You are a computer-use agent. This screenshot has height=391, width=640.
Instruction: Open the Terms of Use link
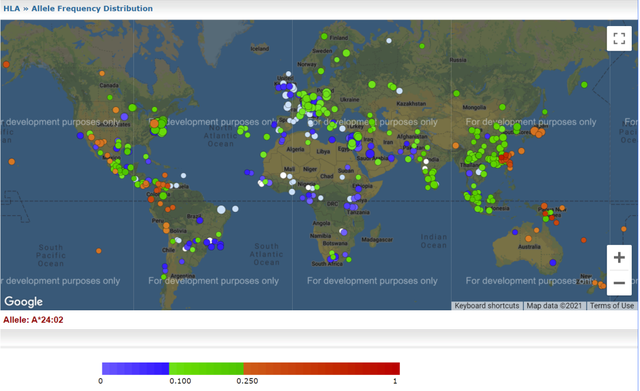611,306
